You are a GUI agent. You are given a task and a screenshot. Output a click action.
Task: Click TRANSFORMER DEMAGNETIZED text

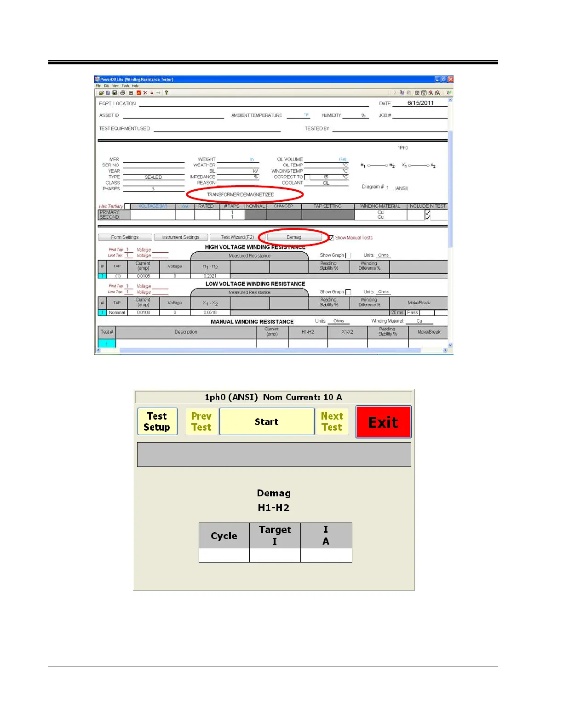tap(240, 195)
